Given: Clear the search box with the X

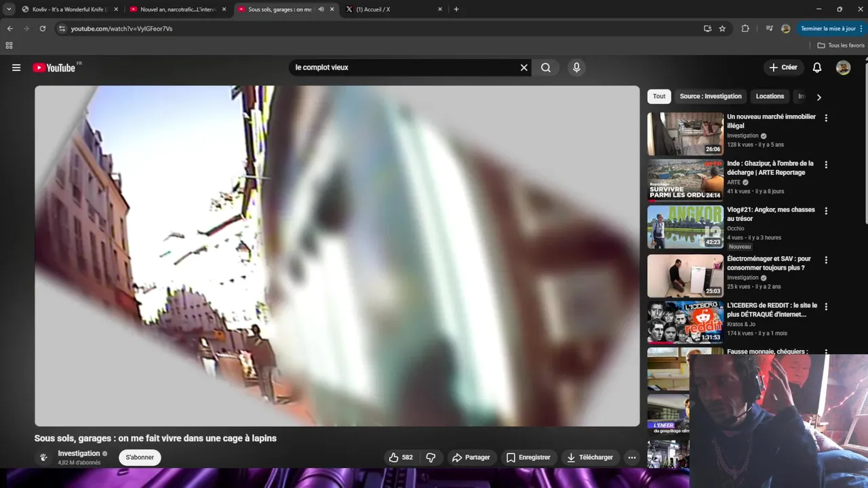Looking at the screenshot, I should (x=524, y=68).
